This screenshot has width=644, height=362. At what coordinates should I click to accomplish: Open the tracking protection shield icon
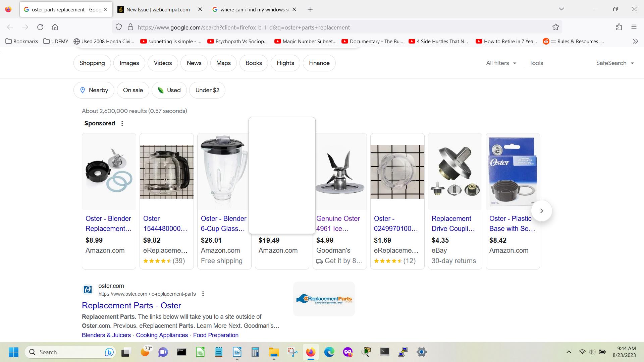pos(119,27)
